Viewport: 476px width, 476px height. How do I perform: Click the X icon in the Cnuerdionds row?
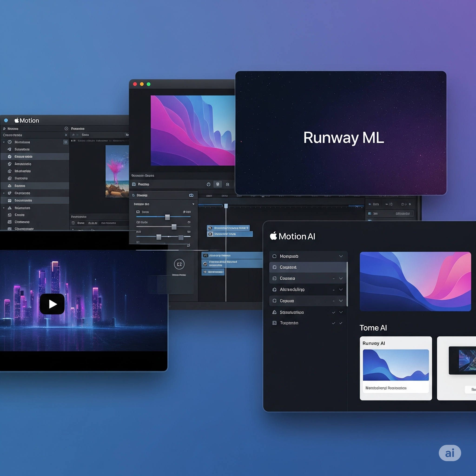point(66,135)
